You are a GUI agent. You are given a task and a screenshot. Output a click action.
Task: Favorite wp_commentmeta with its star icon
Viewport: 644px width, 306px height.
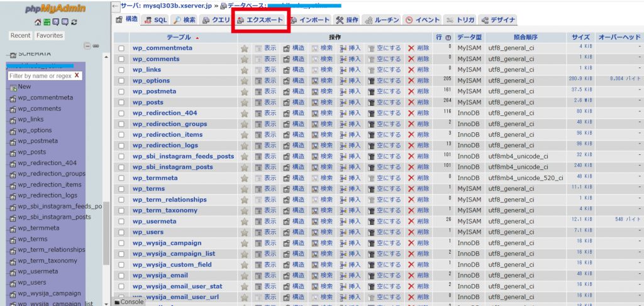(245, 48)
